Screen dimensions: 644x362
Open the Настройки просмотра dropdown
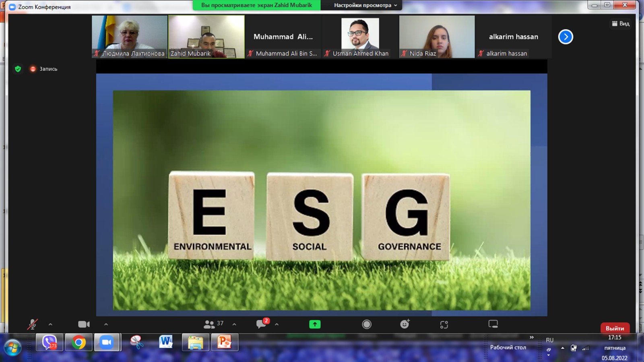click(x=365, y=5)
